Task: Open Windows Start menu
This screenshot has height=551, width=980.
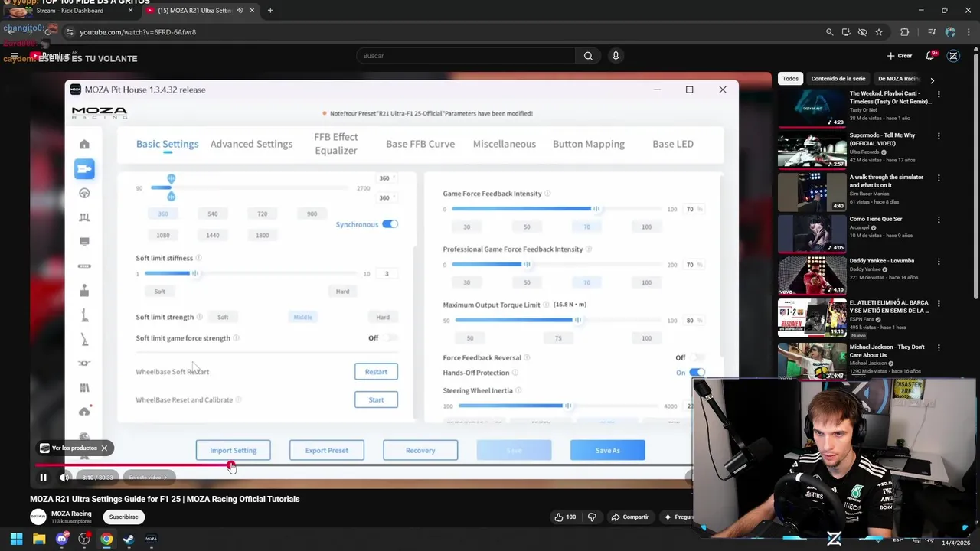Action: (16, 539)
